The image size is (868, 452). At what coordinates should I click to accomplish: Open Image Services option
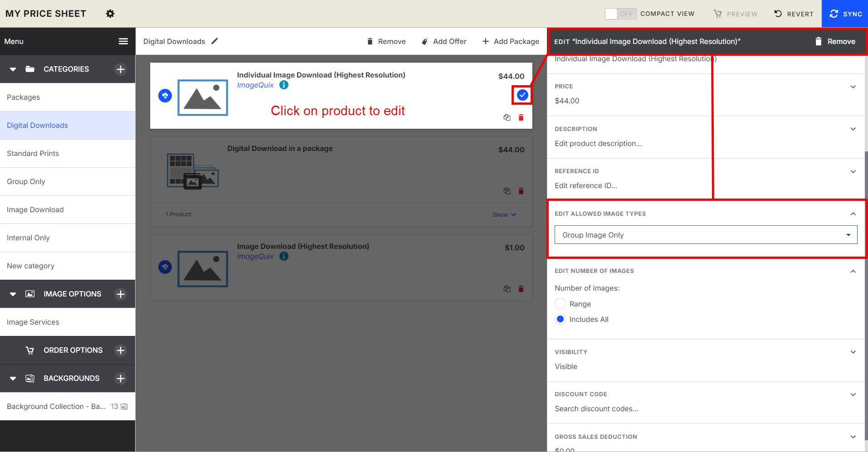point(68,322)
